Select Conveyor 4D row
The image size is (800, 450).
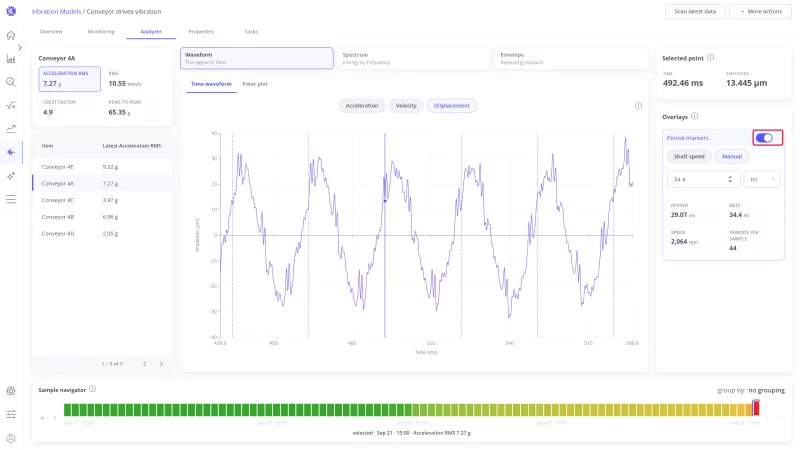102,233
